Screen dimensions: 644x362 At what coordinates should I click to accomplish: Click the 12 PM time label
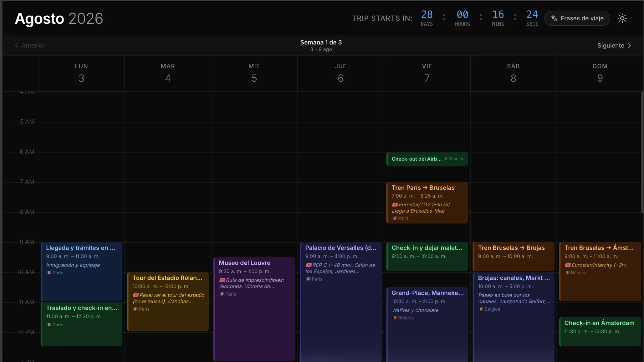26,332
